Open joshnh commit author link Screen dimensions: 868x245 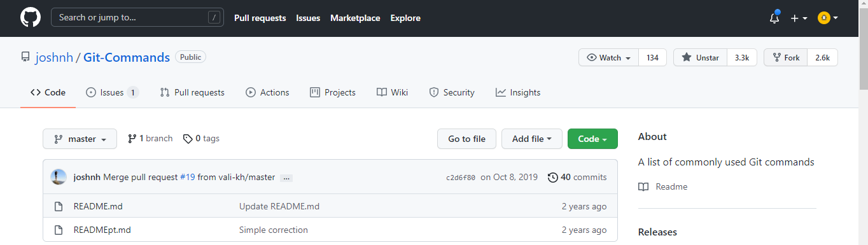(87, 177)
